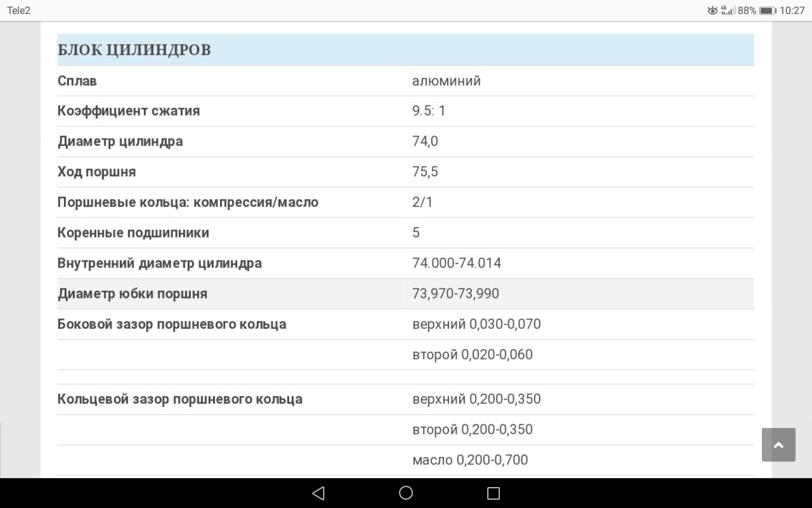Select the value 74,0
Image resolution: width=812 pixels, height=508 pixels.
tap(425, 141)
